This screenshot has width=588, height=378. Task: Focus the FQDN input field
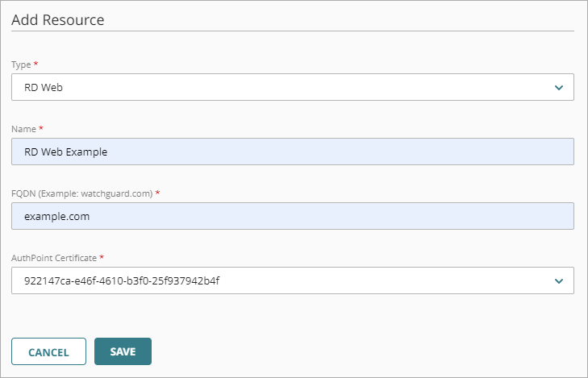click(292, 216)
